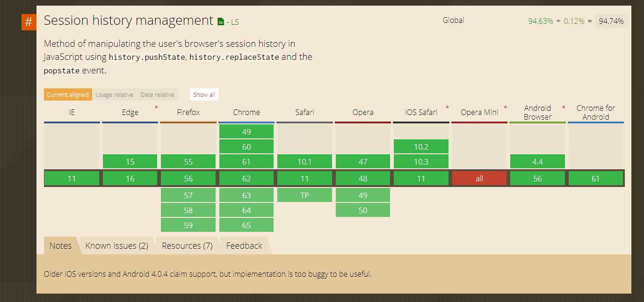Click the Opera Mini note asterisk

click(x=506, y=108)
